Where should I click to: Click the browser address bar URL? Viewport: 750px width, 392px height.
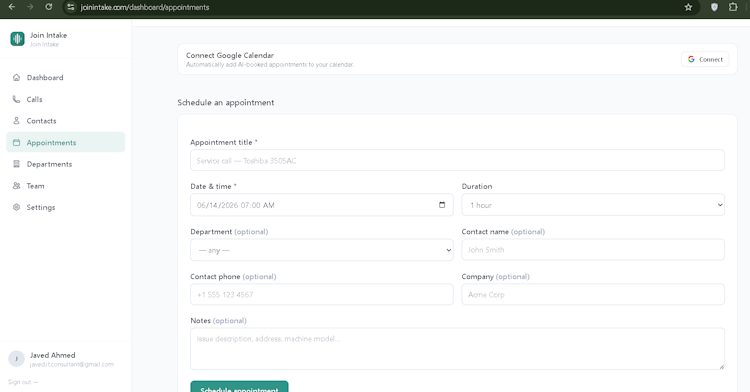tap(145, 7)
